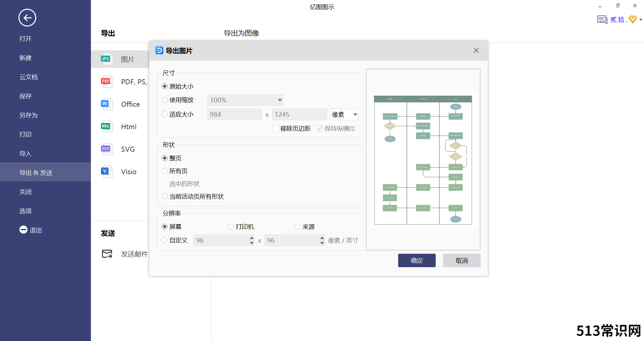This screenshot has height=341, width=644.
Task: Click the 发送邮件 label
Action: coord(135,254)
